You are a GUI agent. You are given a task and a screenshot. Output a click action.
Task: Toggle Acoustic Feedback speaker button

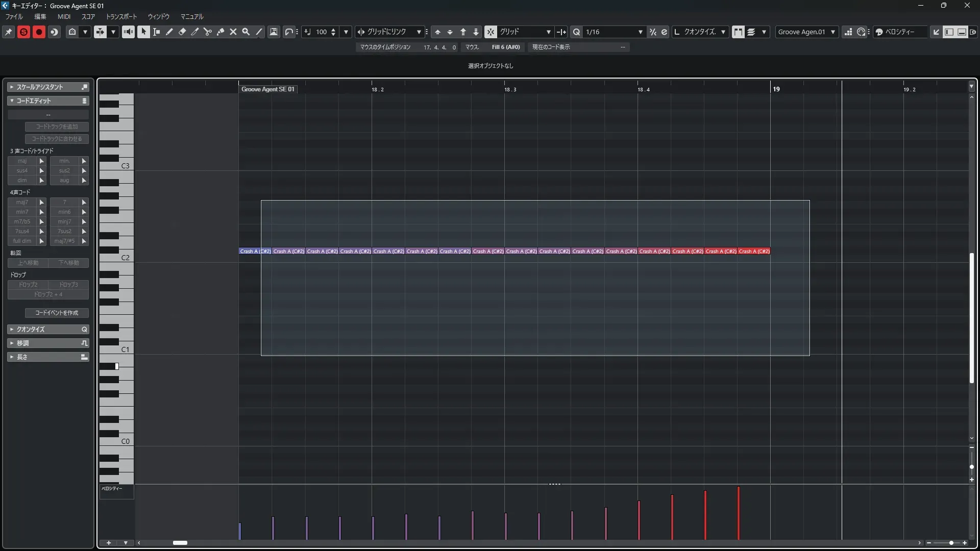click(x=128, y=32)
